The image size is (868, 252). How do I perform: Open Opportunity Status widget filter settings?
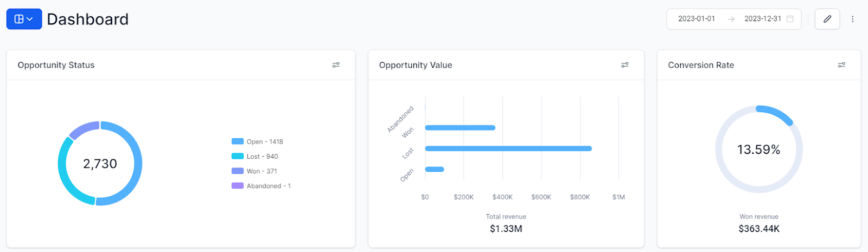click(x=336, y=65)
